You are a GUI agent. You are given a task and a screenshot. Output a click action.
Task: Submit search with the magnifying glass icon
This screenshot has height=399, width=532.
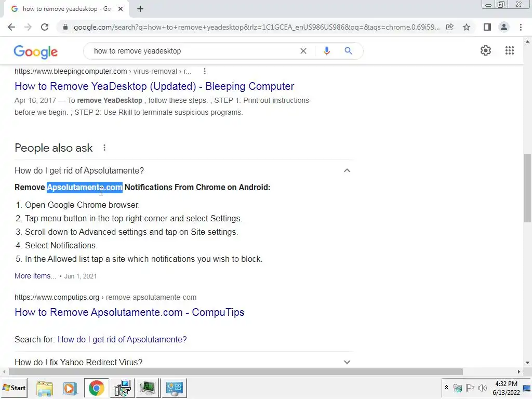point(348,51)
